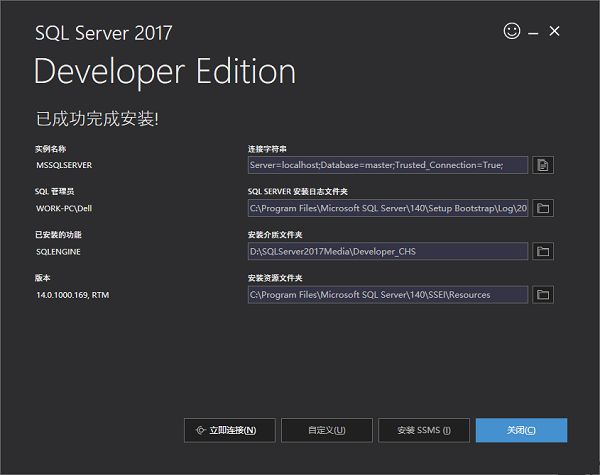Screen dimensions: 600x475
Task: Click the 自定义(U) customize button
Action: [x=327, y=430]
